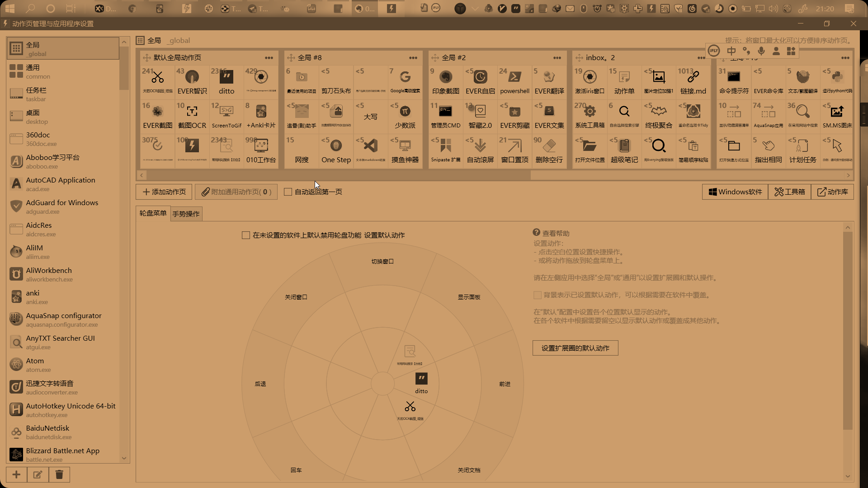The width and height of the screenshot is (868, 488).
Task: Click the wheel menu panel vertical scrollbar
Action: click(848, 331)
